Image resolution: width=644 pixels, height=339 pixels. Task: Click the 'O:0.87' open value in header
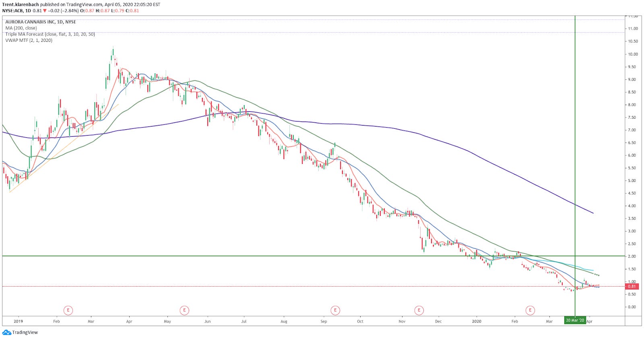click(x=87, y=10)
